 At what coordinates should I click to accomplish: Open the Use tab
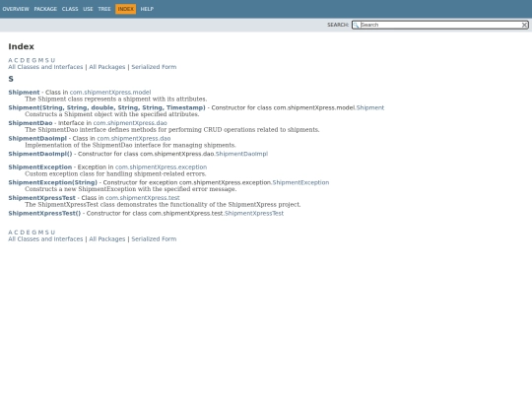88,9
